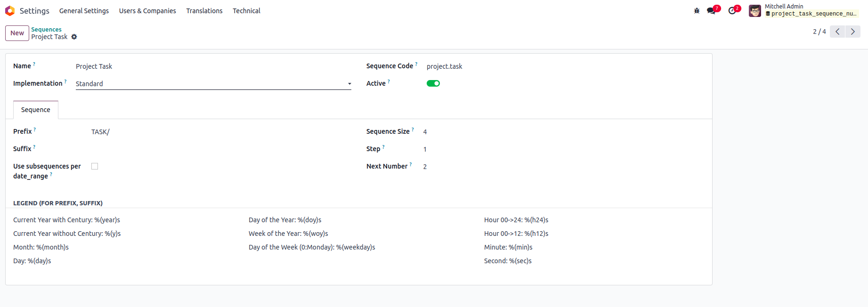The width and height of the screenshot is (868, 307).
Task: Click the New button
Action: (x=17, y=33)
